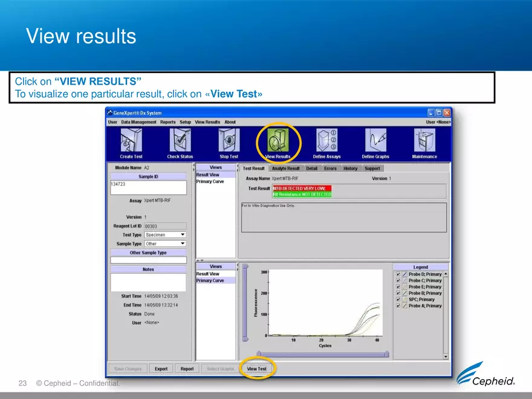Screen dimensions: 532x399
Task: Open the Data Management menu
Action: pyautogui.click(x=139, y=122)
